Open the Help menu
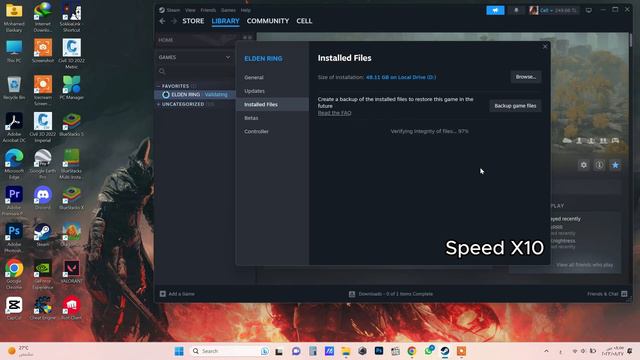The height and width of the screenshot is (360, 640). (x=246, y=10)
